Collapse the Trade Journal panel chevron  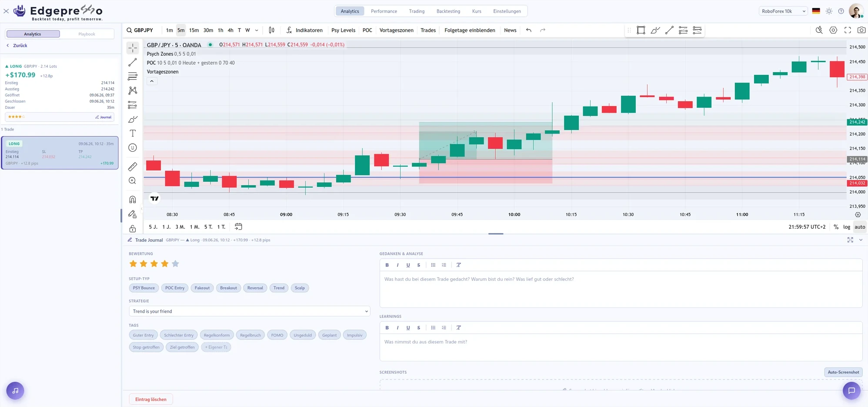(861, 240)
